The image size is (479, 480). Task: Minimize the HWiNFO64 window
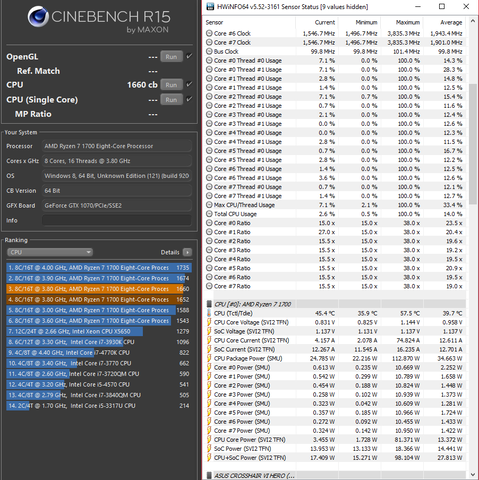418,6
